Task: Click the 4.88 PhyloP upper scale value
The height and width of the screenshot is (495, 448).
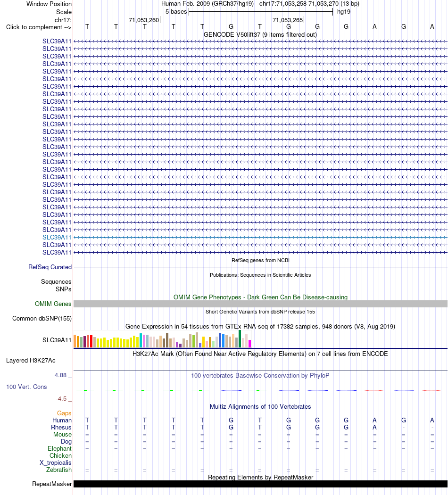Action: 61,375
